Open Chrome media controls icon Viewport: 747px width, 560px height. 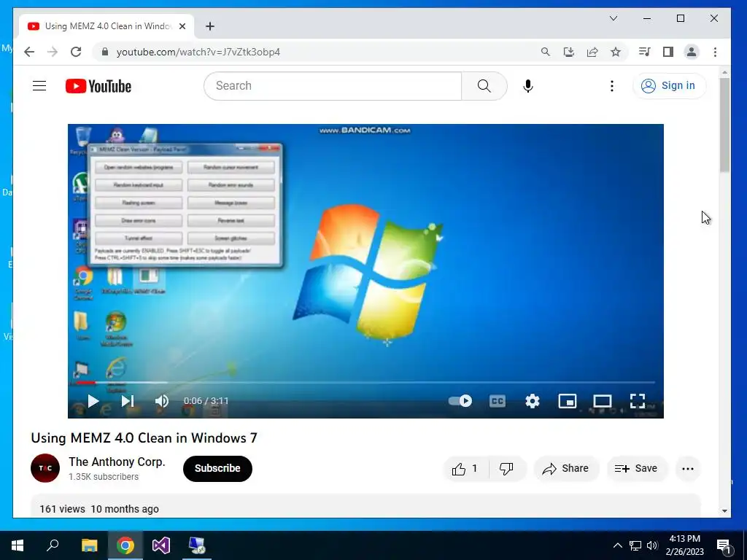645,52
